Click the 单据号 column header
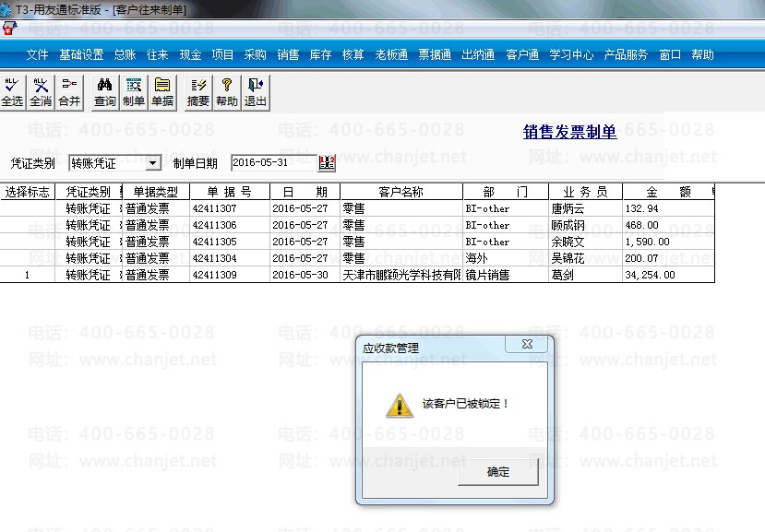This screenshot has height=532, width=765. pos(230,192)
